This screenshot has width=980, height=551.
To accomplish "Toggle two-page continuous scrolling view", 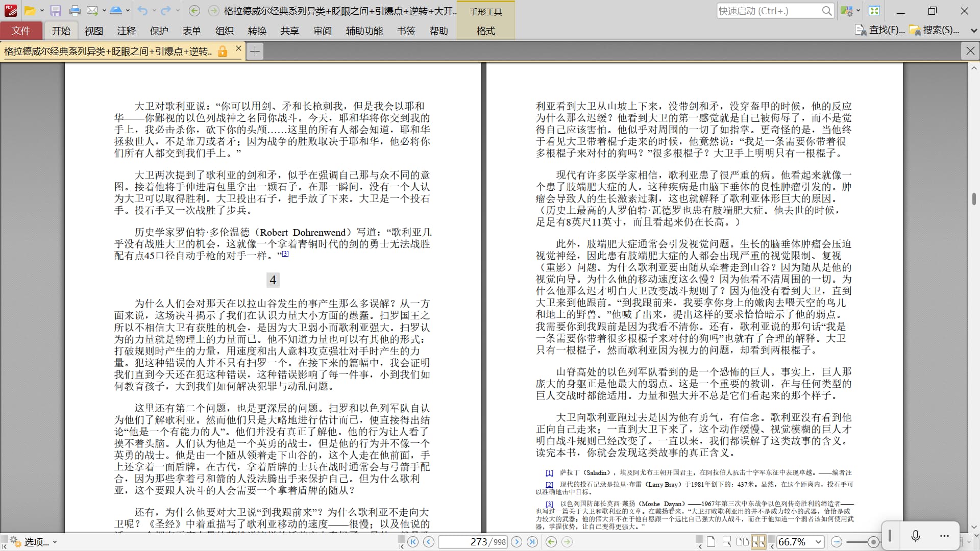I will 758,542.
